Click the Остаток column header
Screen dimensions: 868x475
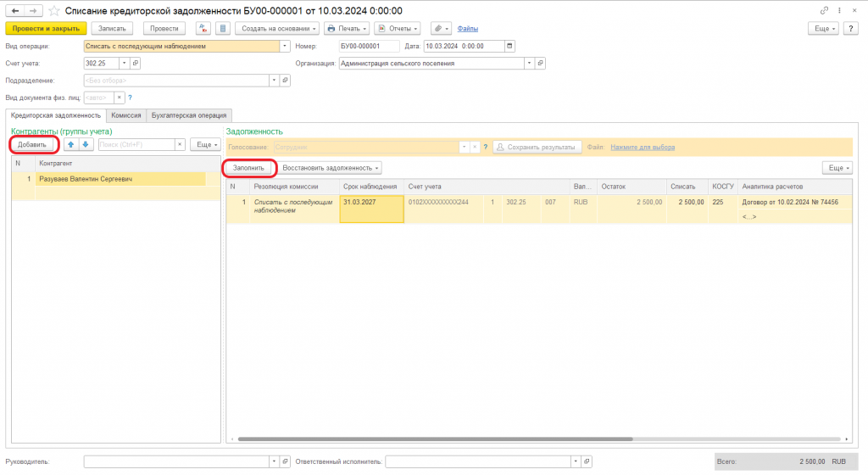[631, 187]
